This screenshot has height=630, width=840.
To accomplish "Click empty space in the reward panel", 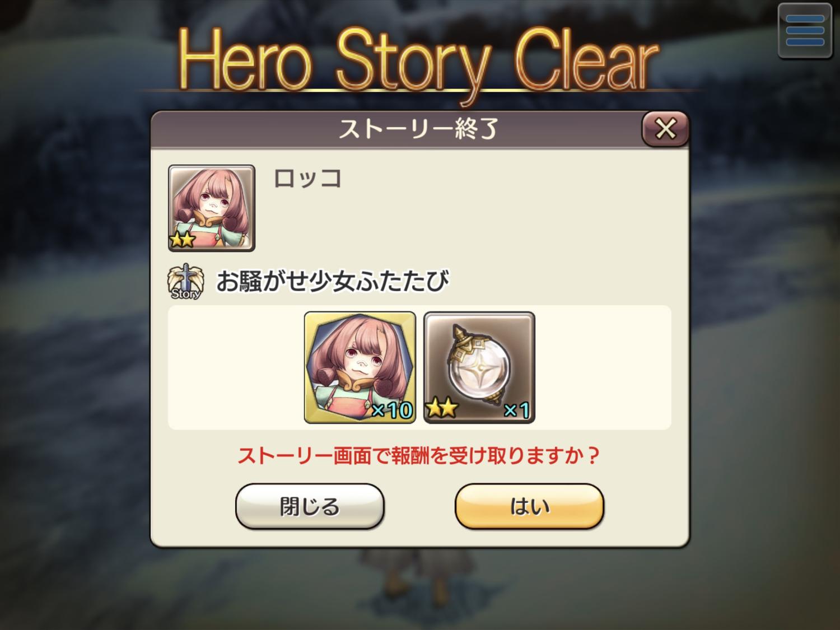I will pos(602,367).
